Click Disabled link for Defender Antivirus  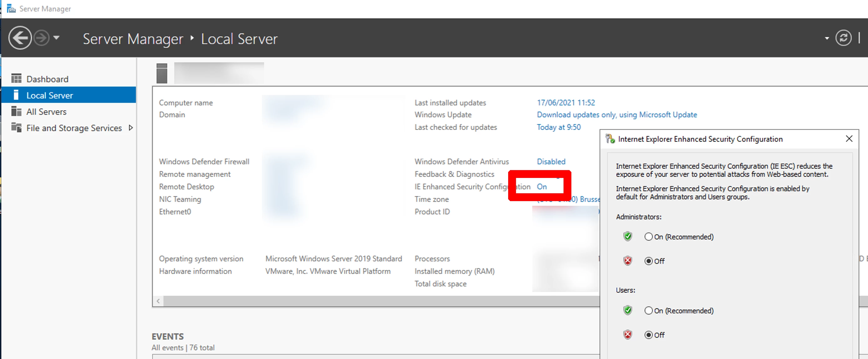tap(551, 162)
